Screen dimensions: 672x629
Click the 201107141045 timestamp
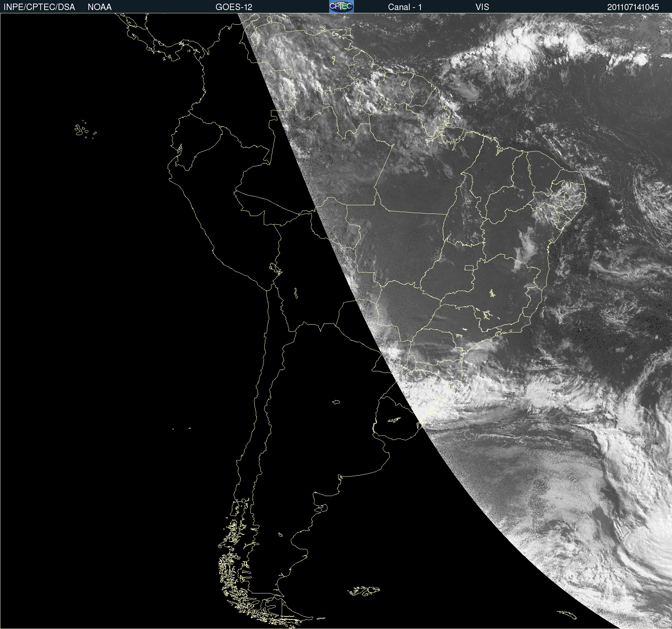[633, 7]
